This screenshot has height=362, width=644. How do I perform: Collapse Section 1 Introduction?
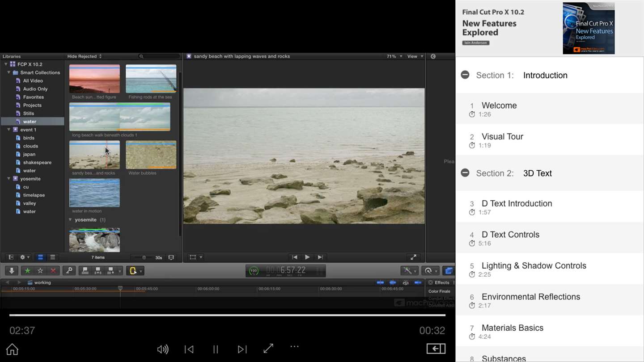click(x=465, y=75)
